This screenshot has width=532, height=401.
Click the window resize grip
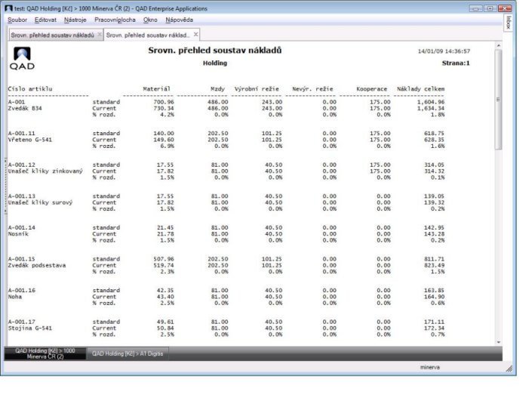(x=509, y=369)
